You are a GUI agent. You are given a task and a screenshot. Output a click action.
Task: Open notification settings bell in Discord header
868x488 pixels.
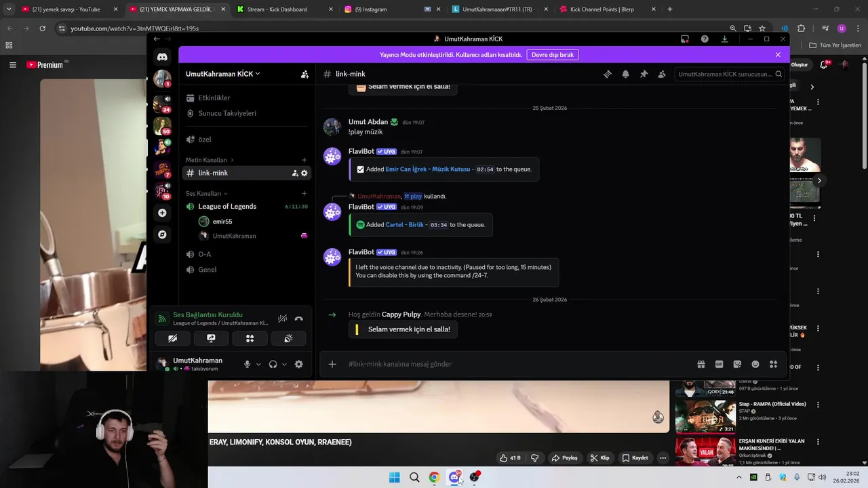click(625, 74)
